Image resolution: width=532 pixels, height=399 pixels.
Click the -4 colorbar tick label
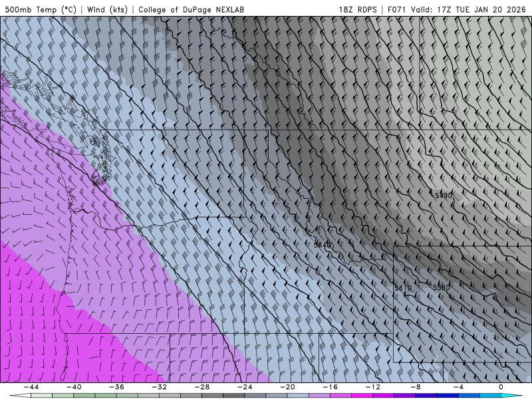(x=458, y=387)
